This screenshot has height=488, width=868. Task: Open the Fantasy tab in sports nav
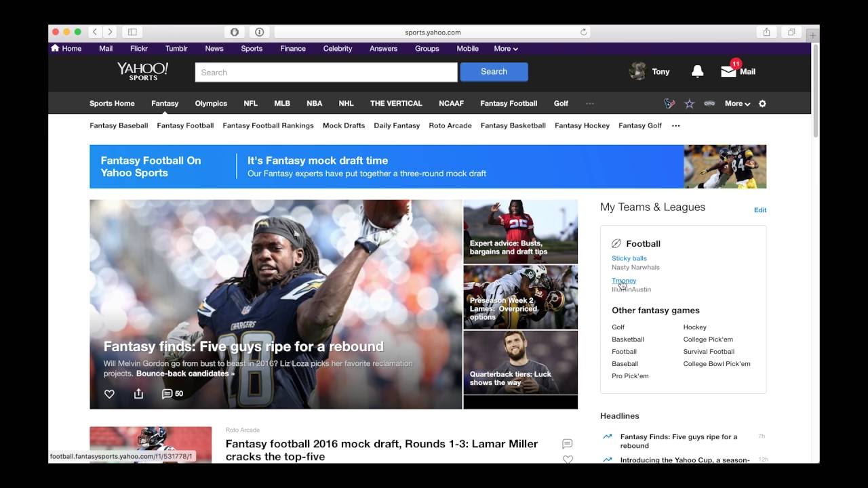tap(165, 104)
